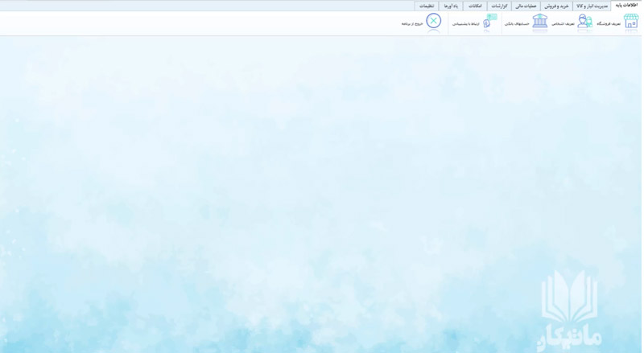Go to the عملیات مالی tab

point(526,6)
